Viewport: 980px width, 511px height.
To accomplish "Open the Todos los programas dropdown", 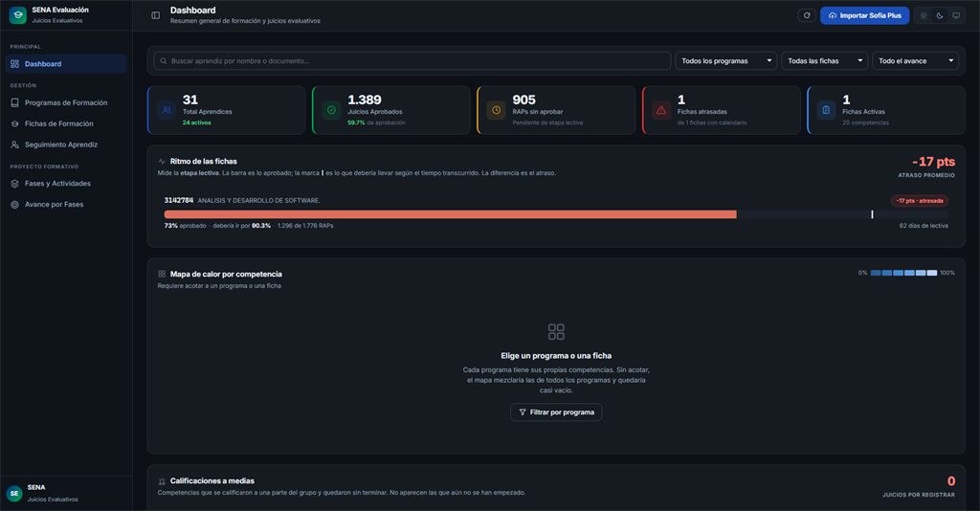I will pyautogui.click(x=726, y=60).
